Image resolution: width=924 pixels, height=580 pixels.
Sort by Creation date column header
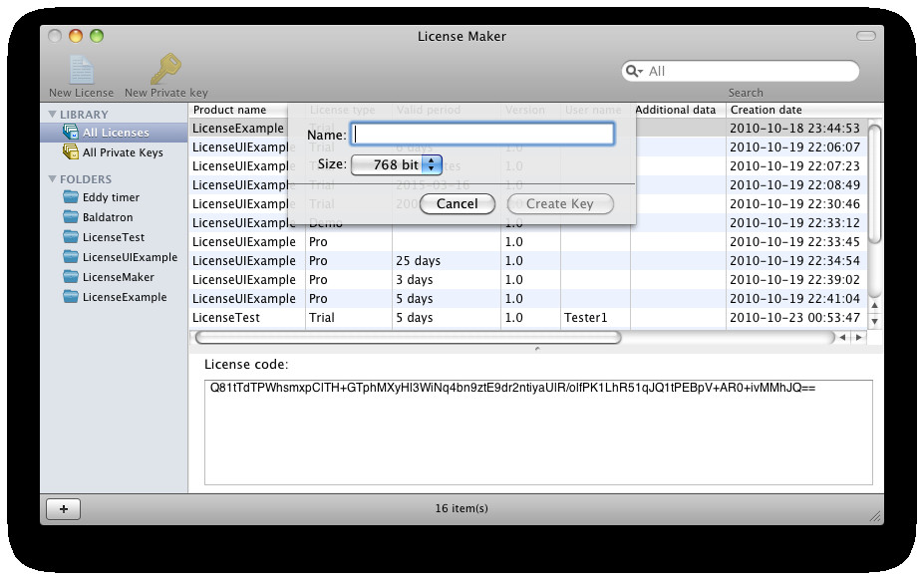[796, 110]
